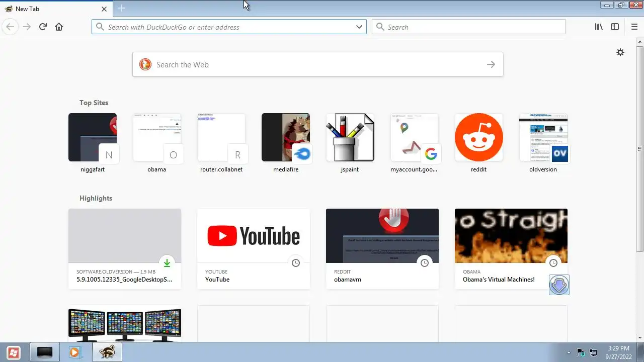The image size is (644, 362).
Task: Close the New Tab tab
Action: tap(104, 9)
